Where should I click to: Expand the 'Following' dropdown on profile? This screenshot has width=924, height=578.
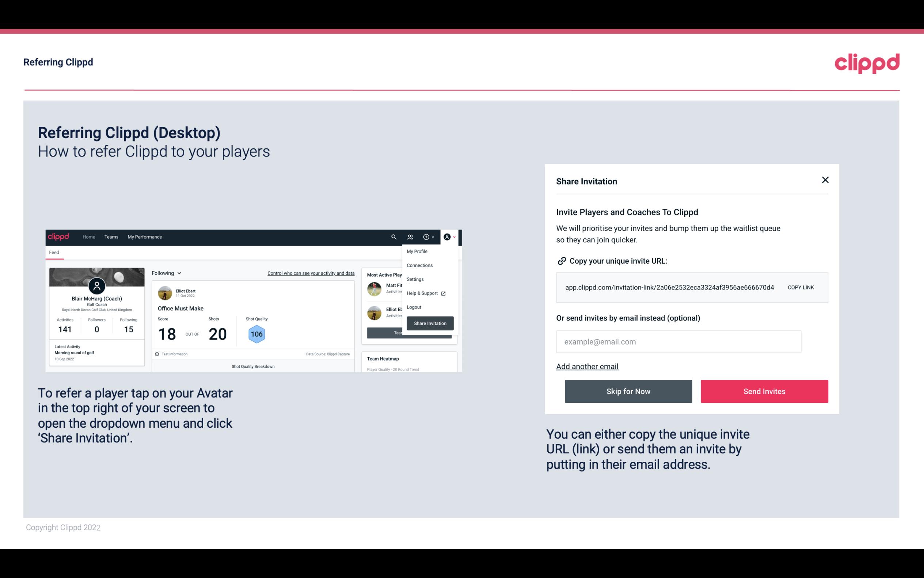click(x=165, y=273)
